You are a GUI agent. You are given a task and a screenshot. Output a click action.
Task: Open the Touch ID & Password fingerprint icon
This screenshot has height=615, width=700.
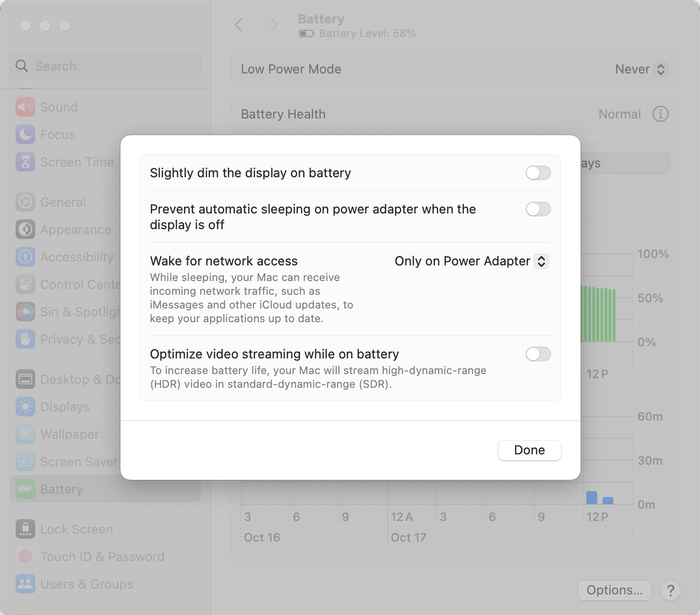(25, 557)
